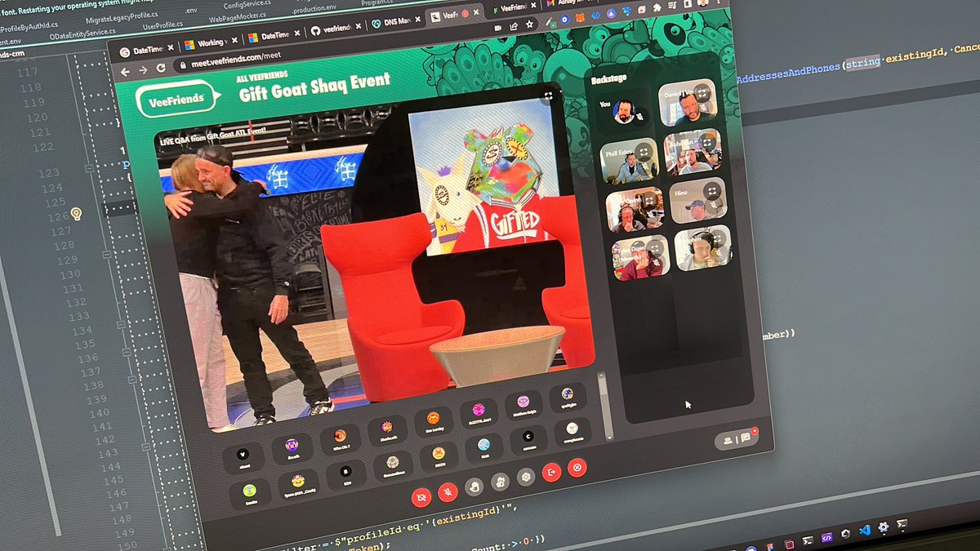This screenshot has width=980, height=551.
Task: Open the participants list icon
Action: tap(728, 440)
